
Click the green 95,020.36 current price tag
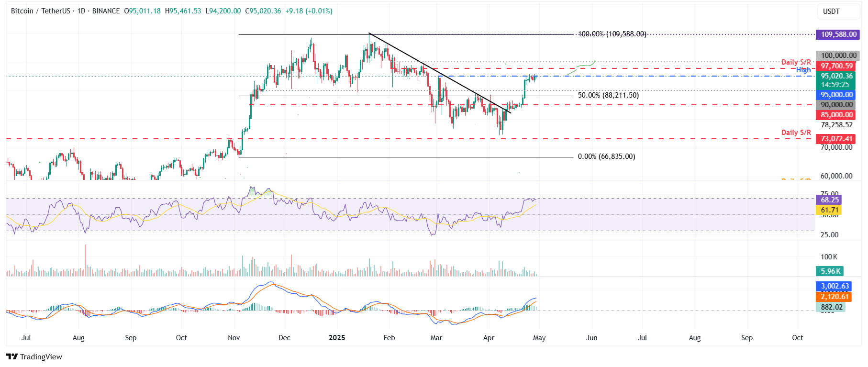click(x=836, y=76)
